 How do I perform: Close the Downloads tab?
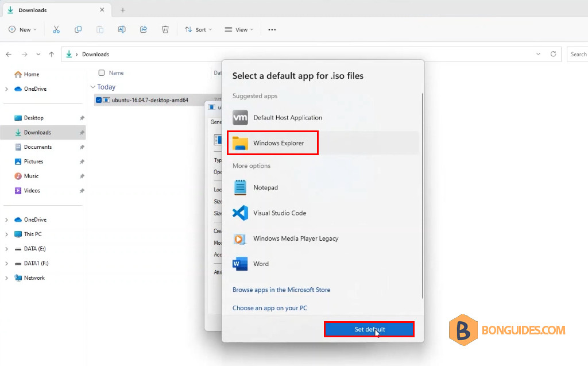102,10
